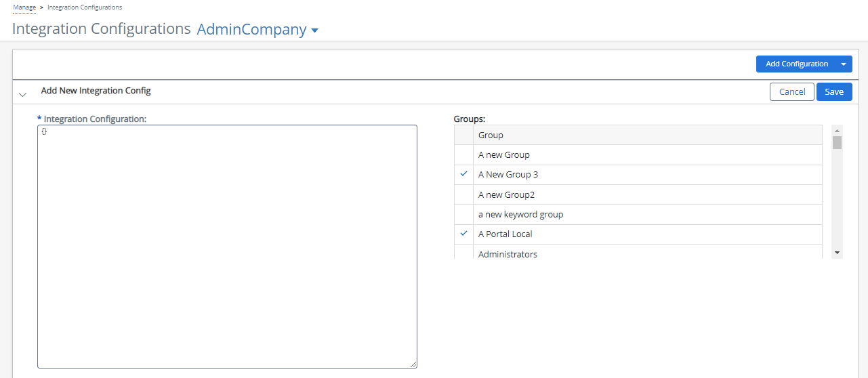Check the Administrators group checkbox cell
Viewport: 868px width, 378px height.
tap(463, 253)
